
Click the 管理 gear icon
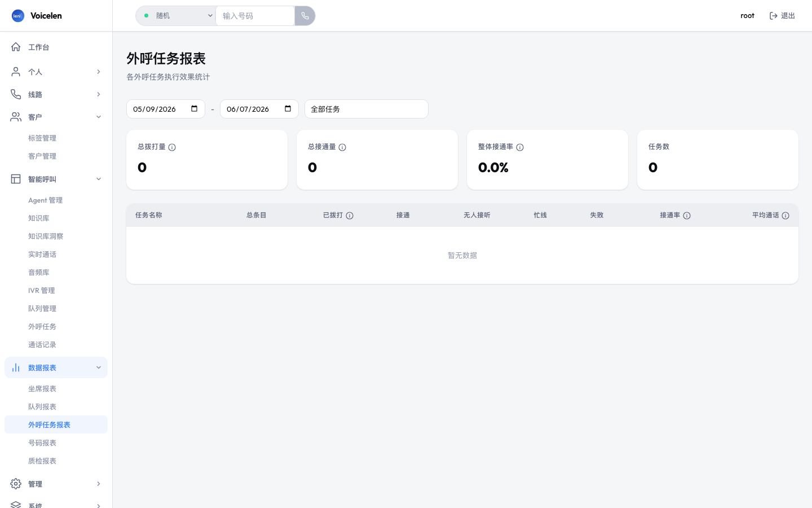[16, 484]
